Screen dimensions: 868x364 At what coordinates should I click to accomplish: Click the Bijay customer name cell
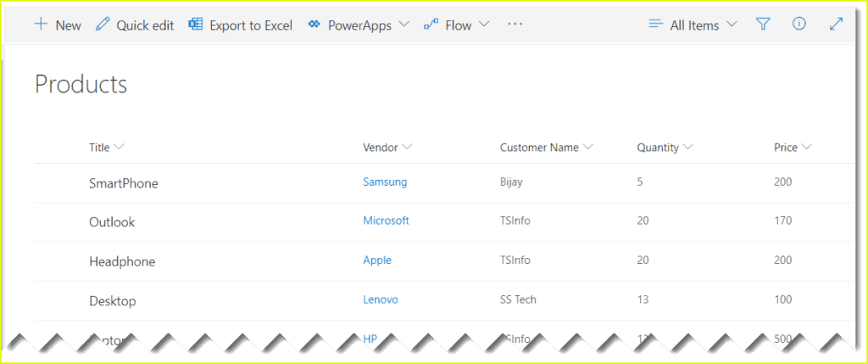pos(511,182)
